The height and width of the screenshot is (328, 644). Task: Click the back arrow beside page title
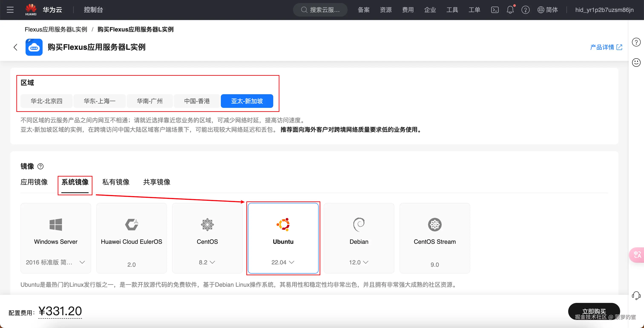click(x=15, y=47)
